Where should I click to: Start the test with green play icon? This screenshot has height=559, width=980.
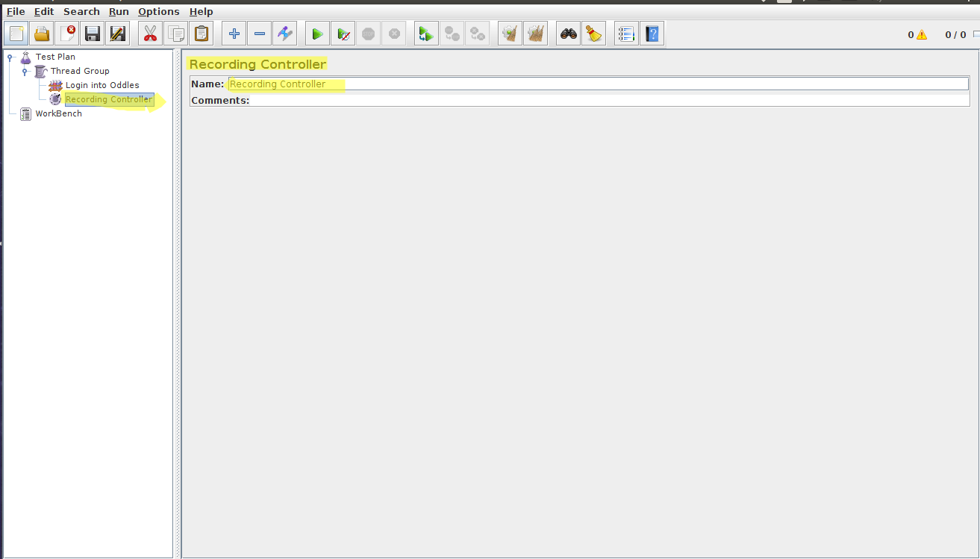[x=318, y=34]
